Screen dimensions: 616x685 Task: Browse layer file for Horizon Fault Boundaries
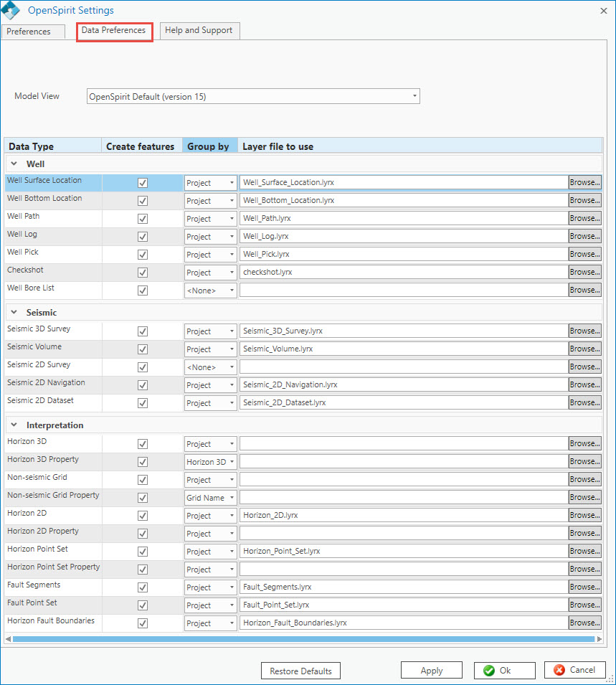585,623
